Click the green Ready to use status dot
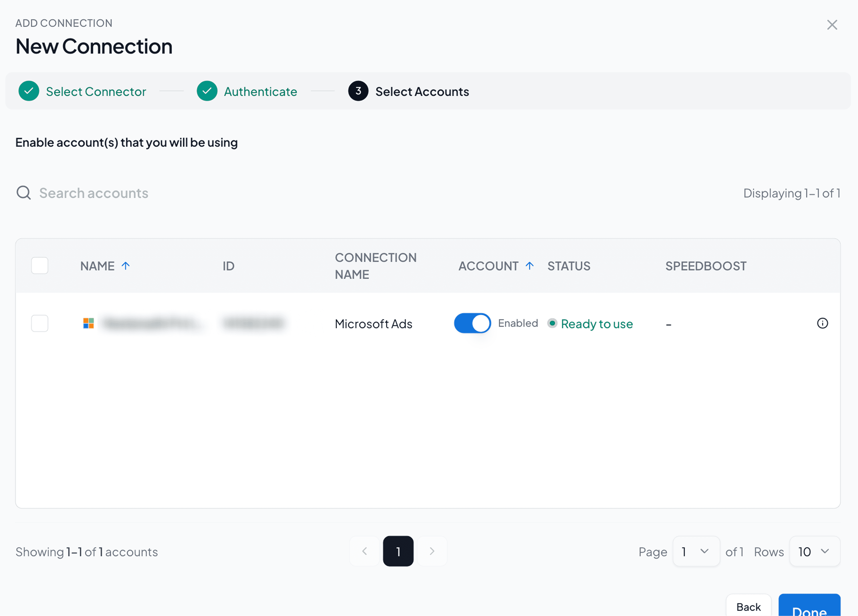Viewport: 858px width, 616px height. pos(552,323)
